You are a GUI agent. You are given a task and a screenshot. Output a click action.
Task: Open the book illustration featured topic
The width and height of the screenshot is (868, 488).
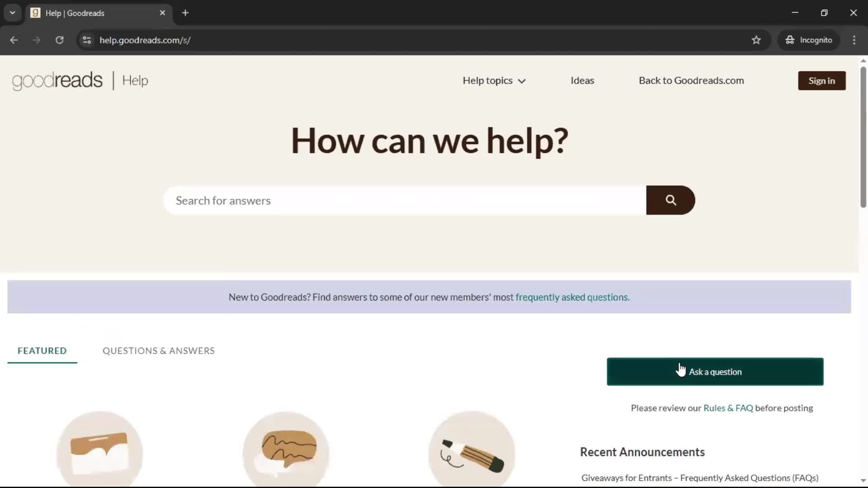click(99, 449)
